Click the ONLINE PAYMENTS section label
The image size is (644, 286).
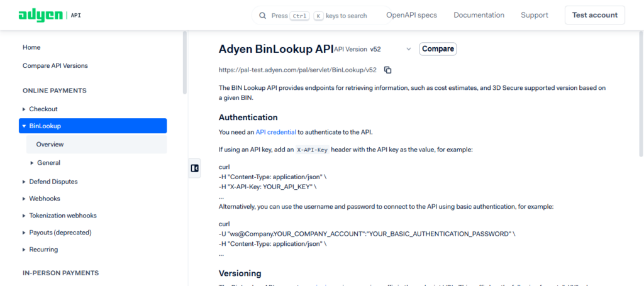[x=55, y=91]
